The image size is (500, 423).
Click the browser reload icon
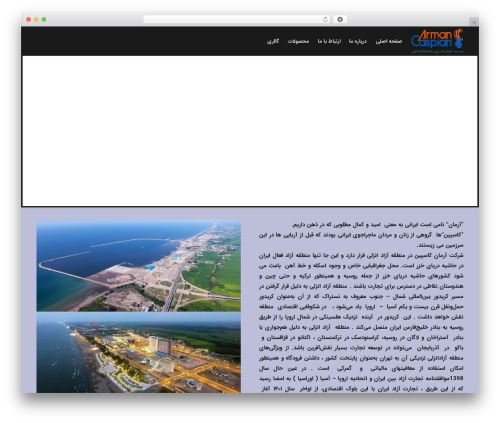[325, 19]
